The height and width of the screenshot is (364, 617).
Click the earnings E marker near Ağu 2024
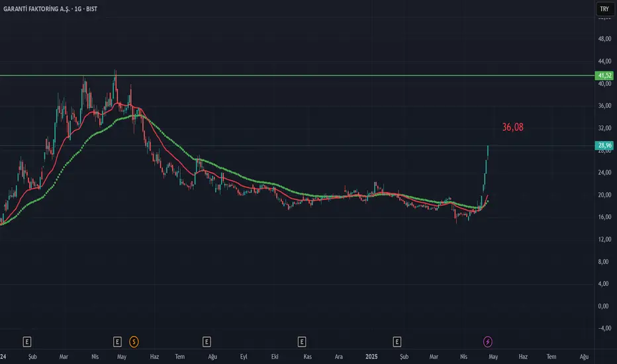207,341
